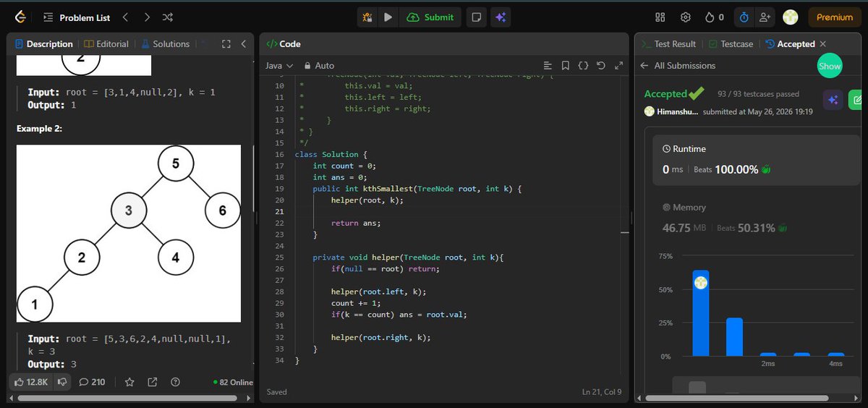Open the Himanshu submitter profile link
868x408 pixels.
tap(671, 111)
